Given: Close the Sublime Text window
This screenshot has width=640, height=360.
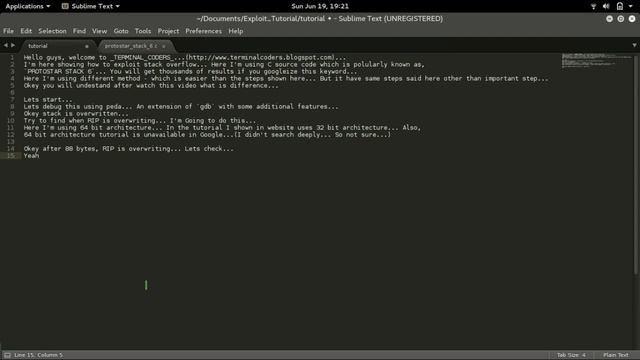Looking at the screenshot, I should point(632,19).
